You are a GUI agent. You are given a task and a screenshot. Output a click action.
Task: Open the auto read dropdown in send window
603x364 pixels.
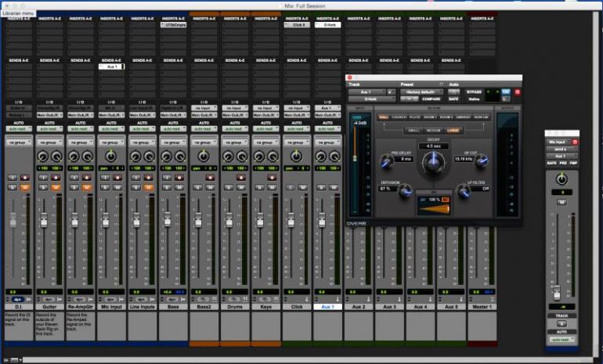[x=561, y=340]
